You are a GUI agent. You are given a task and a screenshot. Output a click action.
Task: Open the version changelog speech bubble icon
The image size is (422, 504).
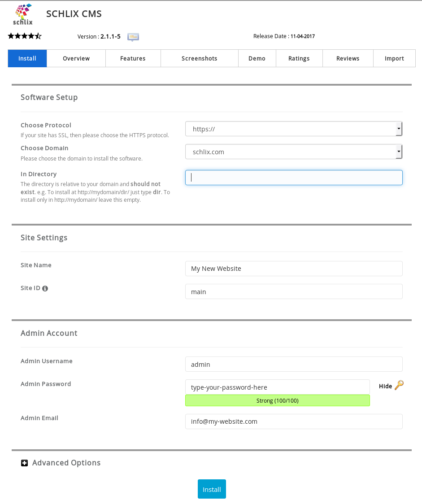coord(133,37)
